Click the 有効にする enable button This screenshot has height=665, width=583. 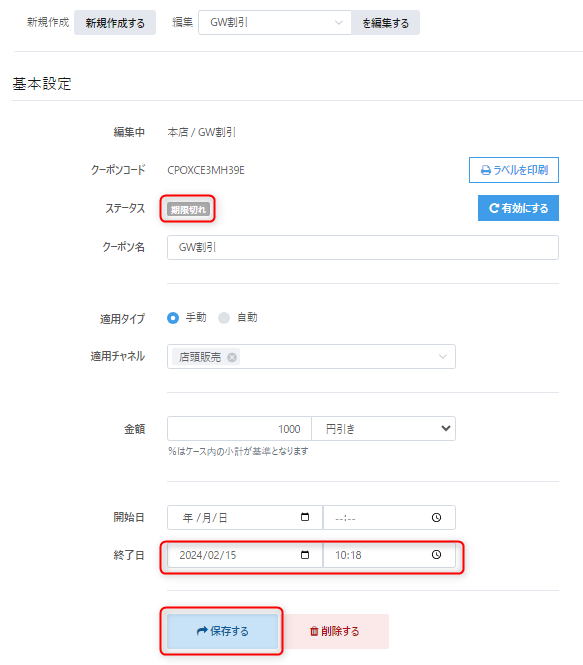[518, 208]
